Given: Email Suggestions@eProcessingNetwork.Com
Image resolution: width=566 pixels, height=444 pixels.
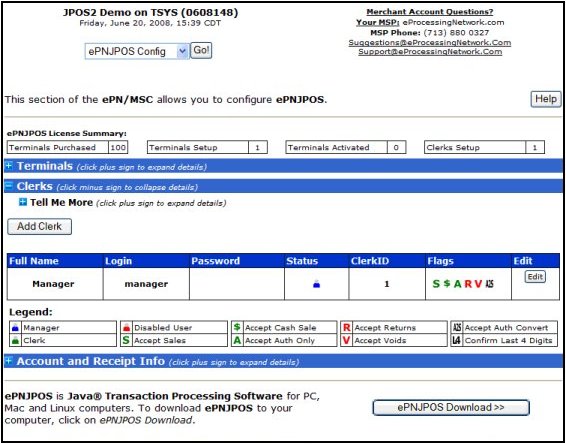Looking at the screenshot, I should coord(430,43).
